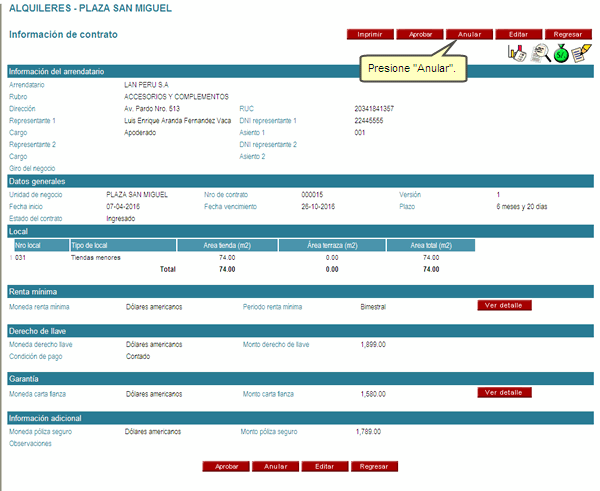Screen dimensions: 600x491
Task: Select the Nro local column header
Action: coord(40,244)
